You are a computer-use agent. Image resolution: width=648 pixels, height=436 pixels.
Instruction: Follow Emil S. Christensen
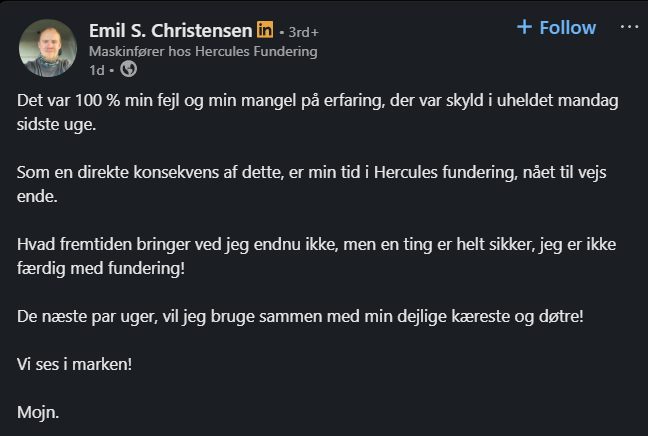coord(556,28)
